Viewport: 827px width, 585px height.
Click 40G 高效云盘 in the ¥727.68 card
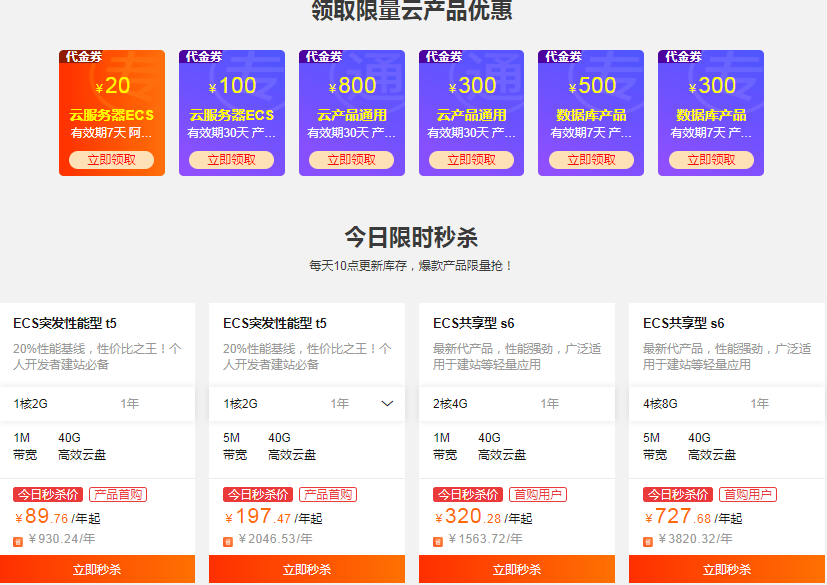(x=712, y=446)
